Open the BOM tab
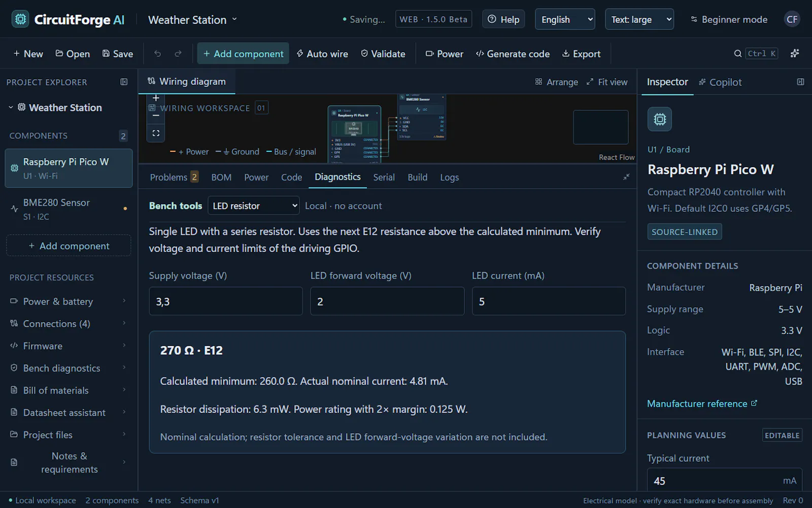 pyautogui.click(x=221, y=177)
